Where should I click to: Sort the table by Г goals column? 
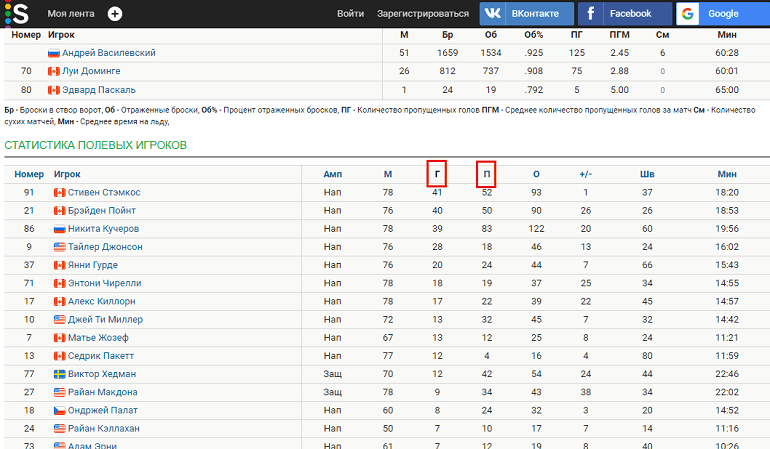pos(437,174)
